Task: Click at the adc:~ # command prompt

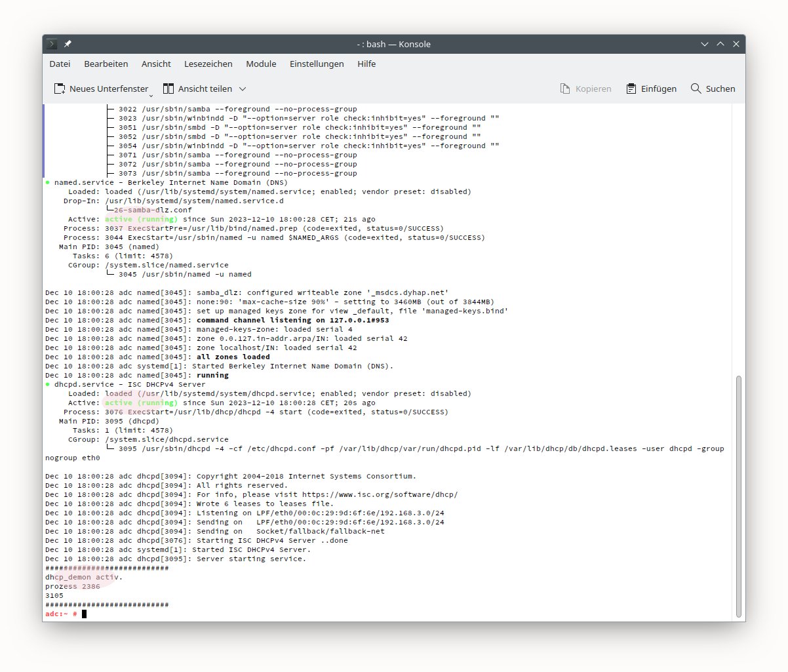Action: (84, 614)
